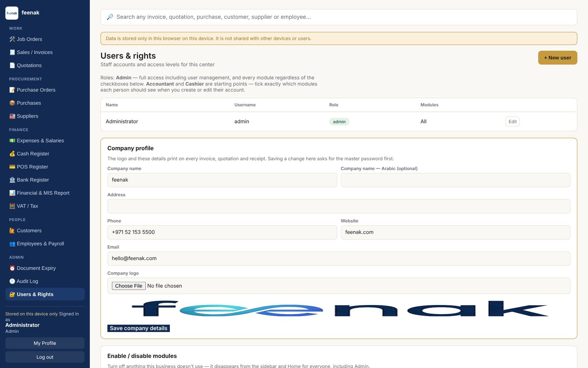The width and height of the screenshot is (588, 368).
Task: Log out of the account
Action: pyautogui.click(x=45, y=357)
